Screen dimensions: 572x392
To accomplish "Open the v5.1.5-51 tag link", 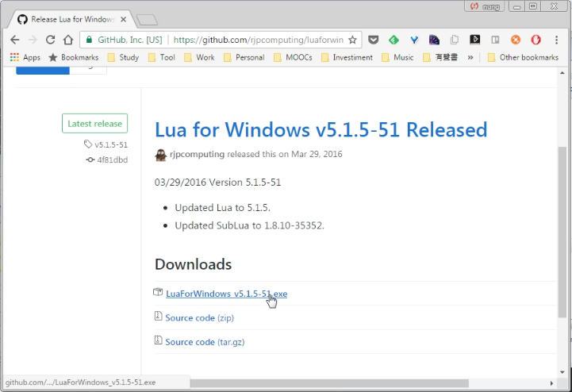I will pos(111,144).
